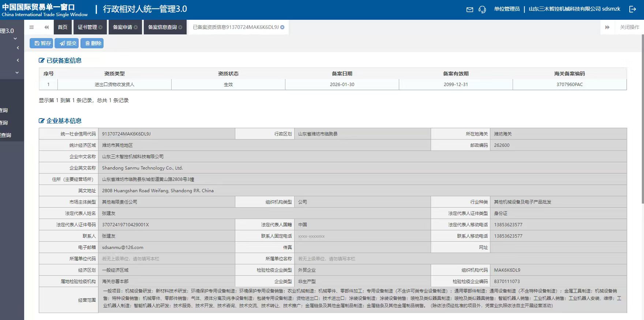The width and height of the screenshot is (644, 320).
Task: Close the 备案信息查询 tab
Action: point(180,27)
